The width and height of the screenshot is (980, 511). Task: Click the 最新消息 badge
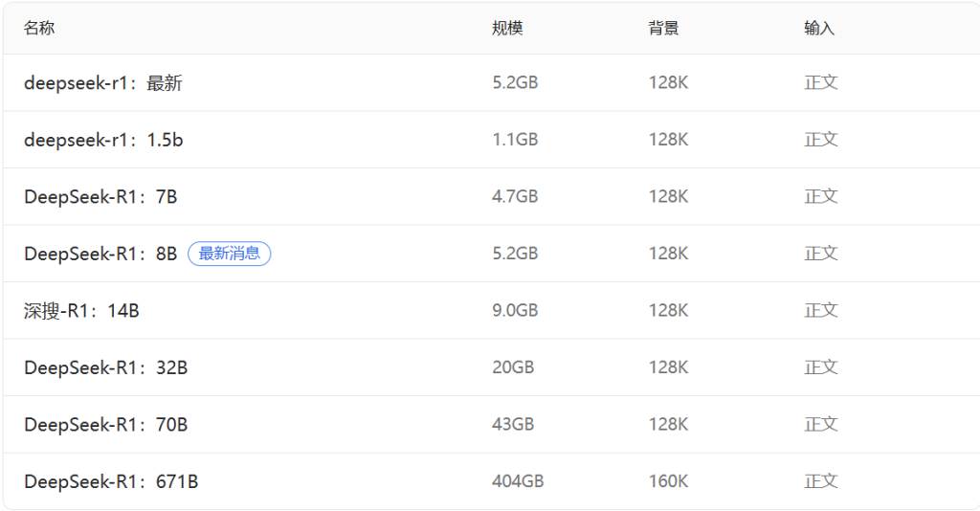(x=230, y=254)
